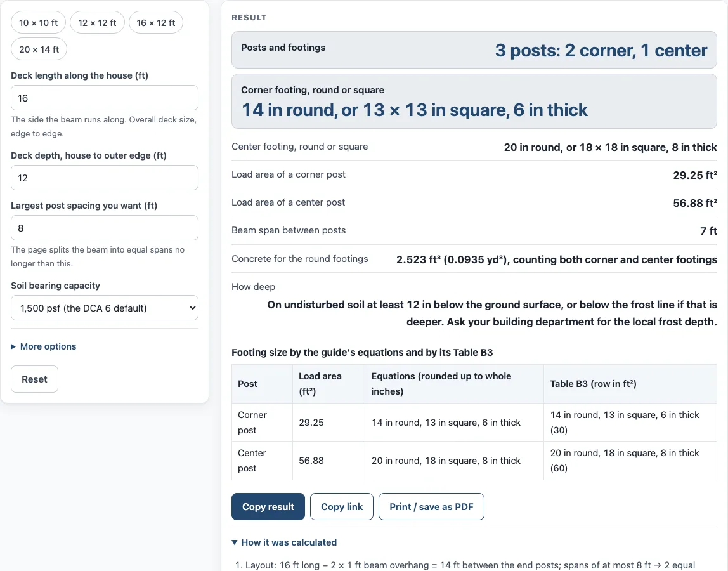Click the 'Concrete for the round footings' label
Image resolution: width=728 pixels, height=571 pixels.
tap(300, 259)
